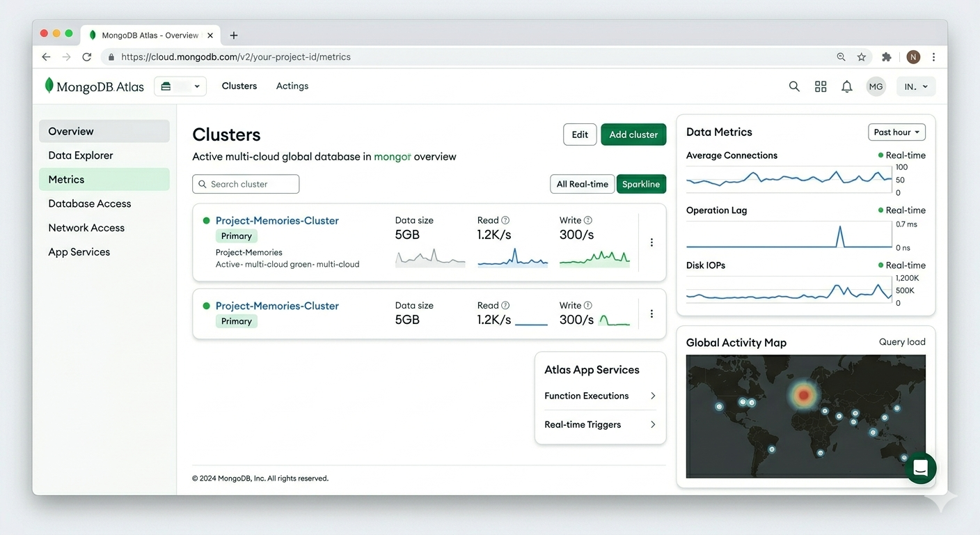Click the browser zoom magnifier icon
Screen dimensions: 980x535
click(x=841, y=57)
